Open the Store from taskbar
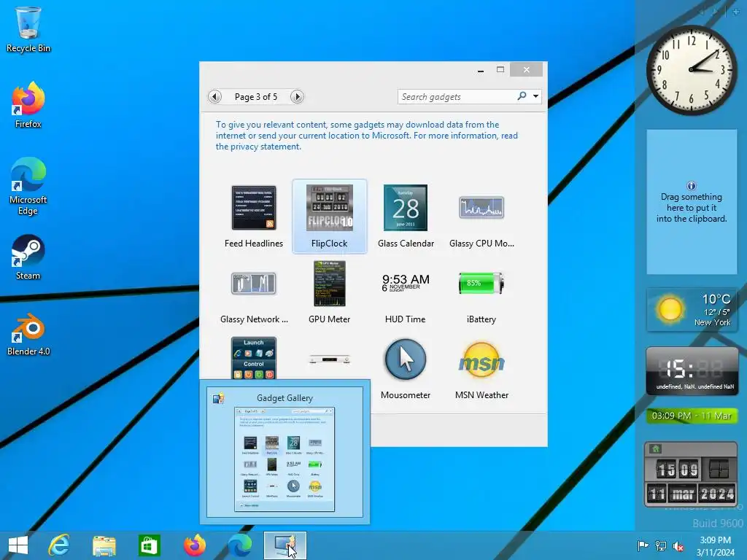 149,545
